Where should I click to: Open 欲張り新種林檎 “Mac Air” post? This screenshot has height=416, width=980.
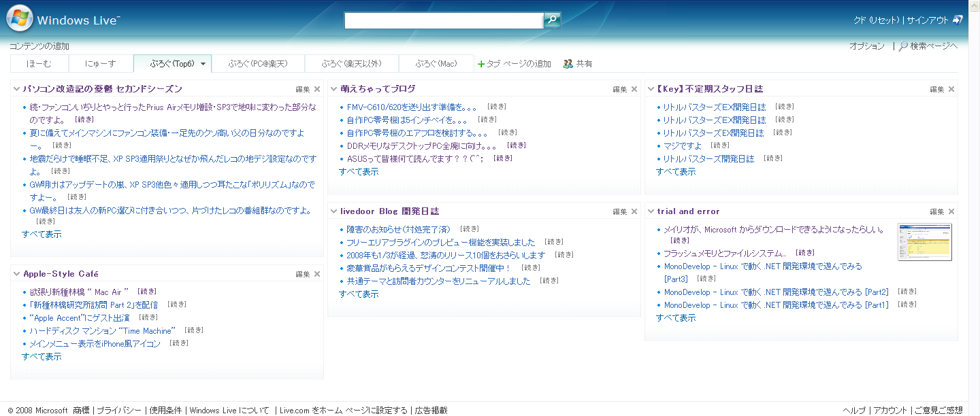[79, 292]
